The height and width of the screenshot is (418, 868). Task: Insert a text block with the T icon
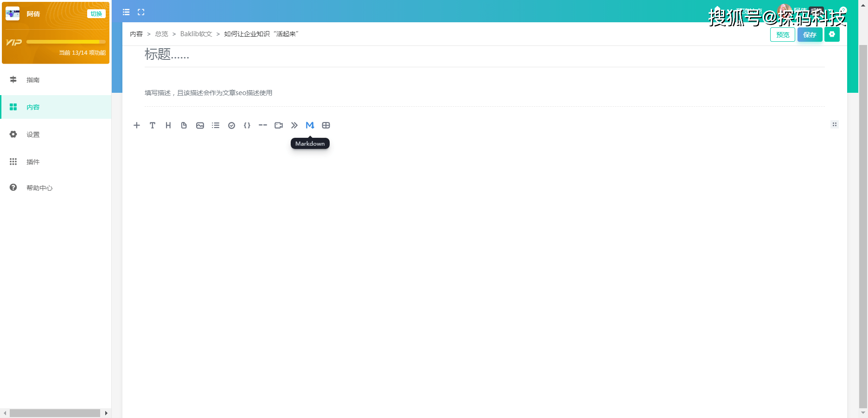pos(153,125)
